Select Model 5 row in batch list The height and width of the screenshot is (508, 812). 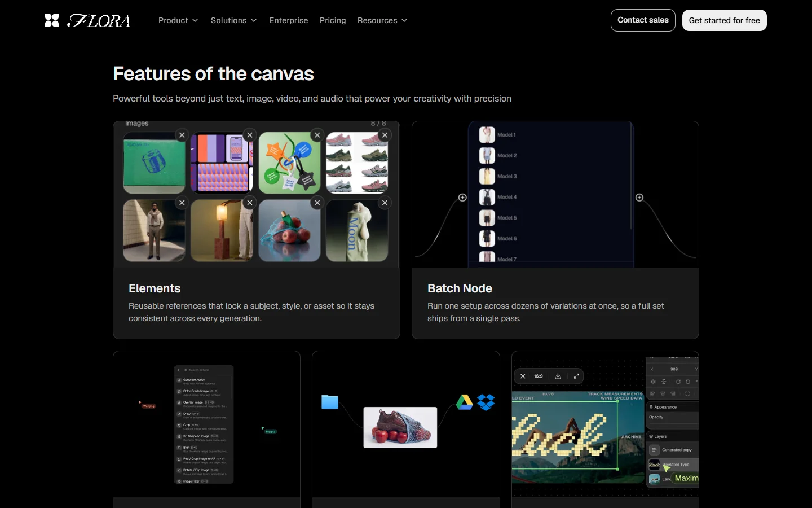[498, 218]
